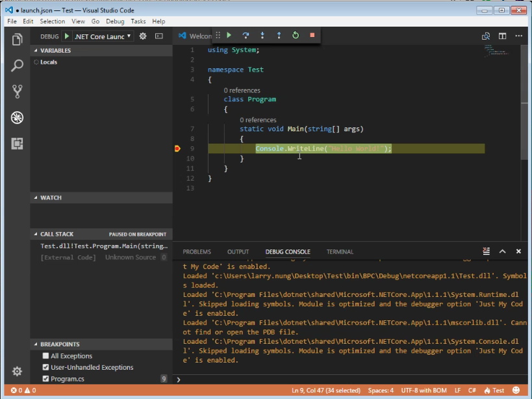
Task: Open the debug console icon in debug header
Action: click(158, 36)
